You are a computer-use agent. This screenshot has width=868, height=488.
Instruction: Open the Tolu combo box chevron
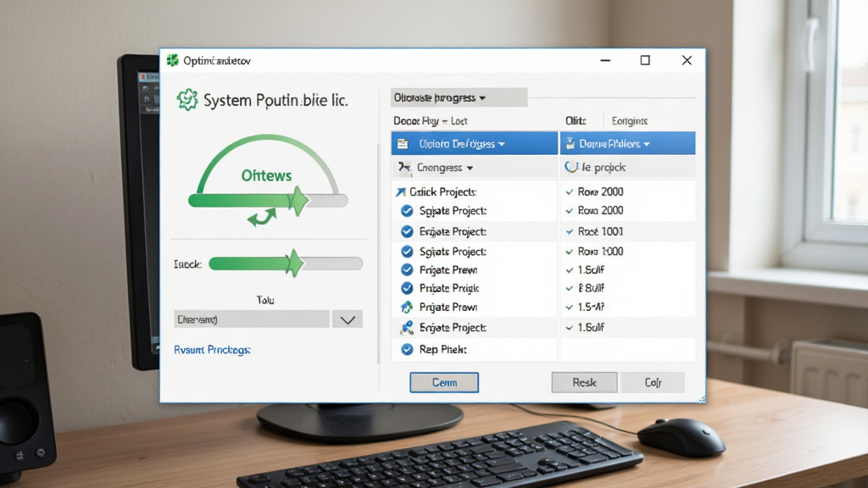pyautogui.click(x=348, y=319)
